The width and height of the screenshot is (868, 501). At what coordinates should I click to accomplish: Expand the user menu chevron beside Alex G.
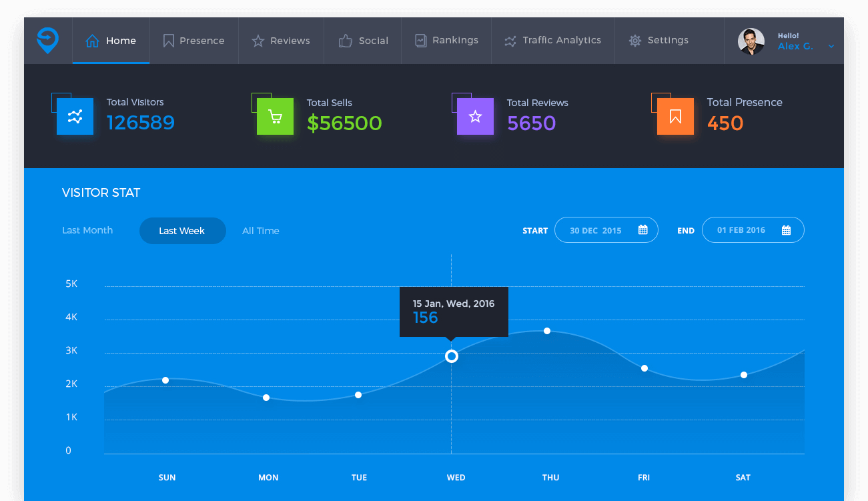point(831,47)
